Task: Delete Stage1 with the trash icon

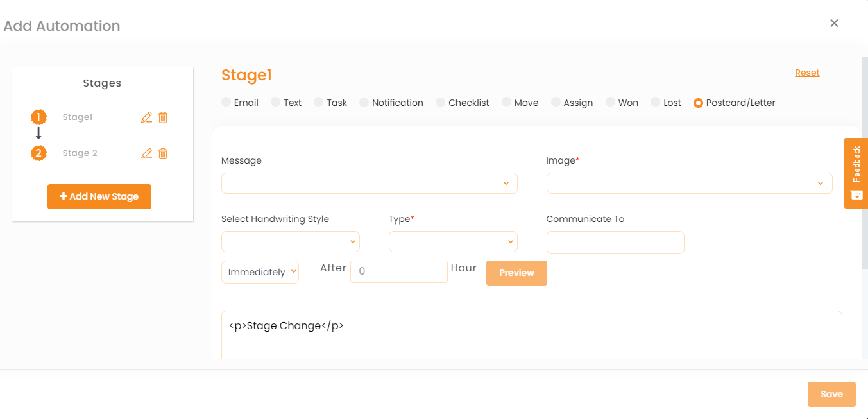Action: coord(163,117)
